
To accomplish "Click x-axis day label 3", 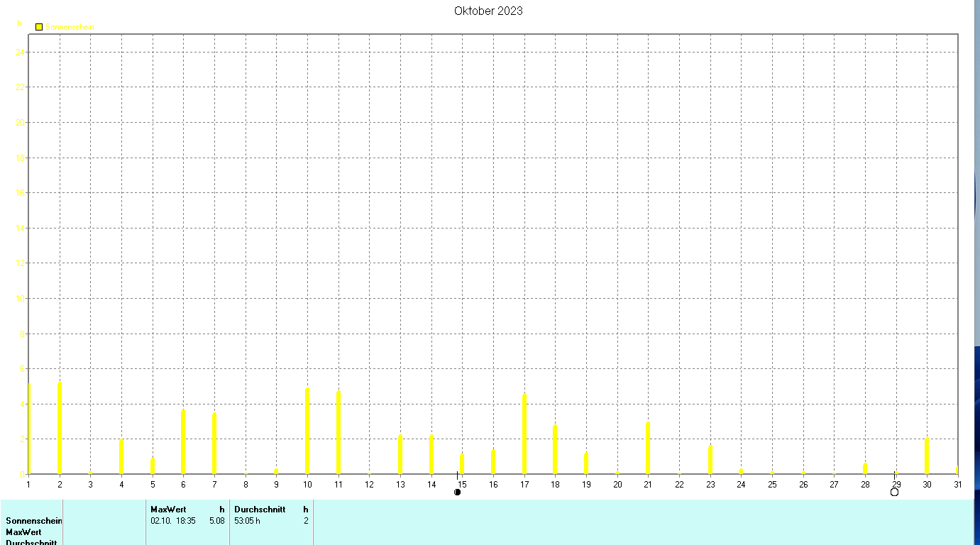I will (90, 485).
